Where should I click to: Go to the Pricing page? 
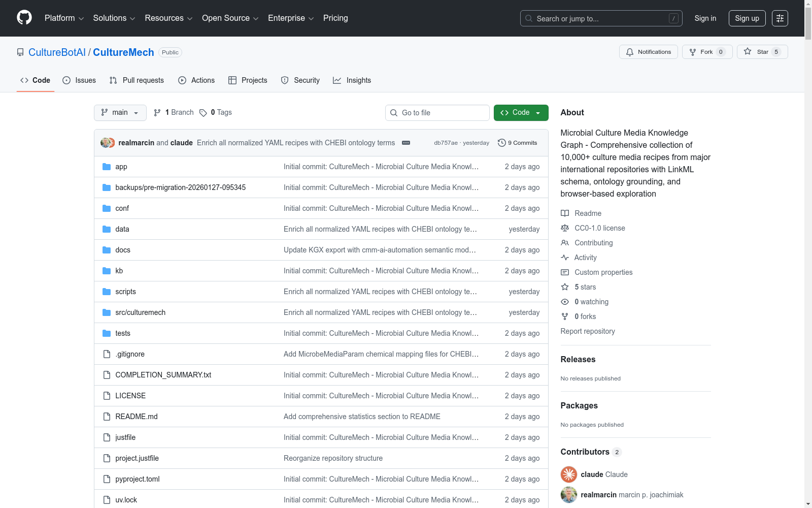pyautogui.click(x=335, y=18)
